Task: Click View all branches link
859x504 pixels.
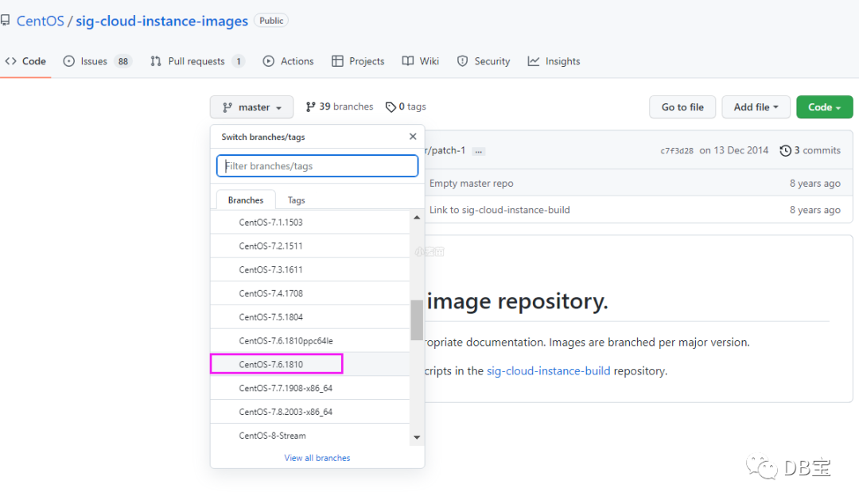Action: (317, 458)
